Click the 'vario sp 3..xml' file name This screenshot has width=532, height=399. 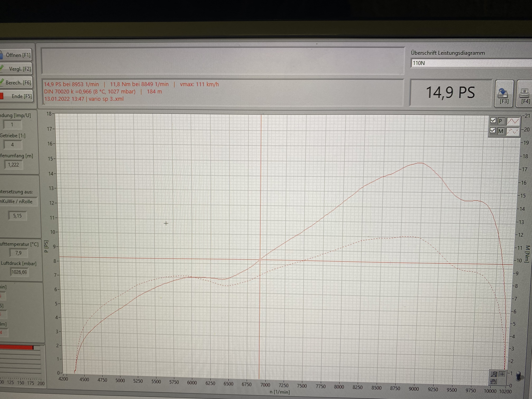106,99
